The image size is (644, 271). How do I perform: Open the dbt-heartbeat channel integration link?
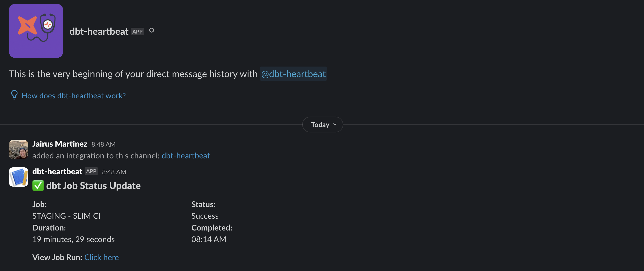click(x=186, y=155)
